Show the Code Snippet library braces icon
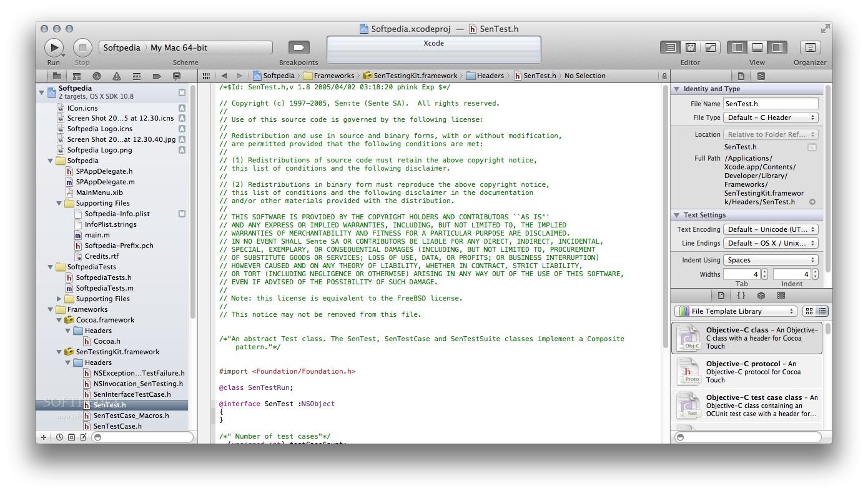The image size is (868, 493). point(741,296)
